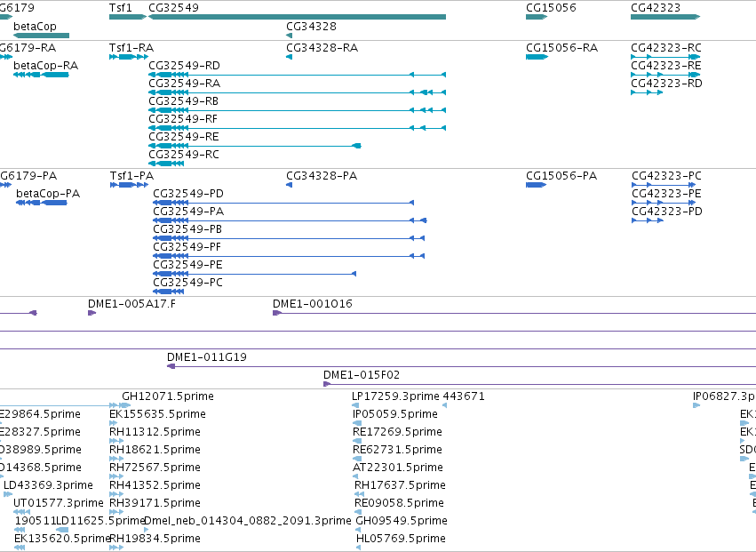Select AT22301.5prime EST label

pos(398,468)
